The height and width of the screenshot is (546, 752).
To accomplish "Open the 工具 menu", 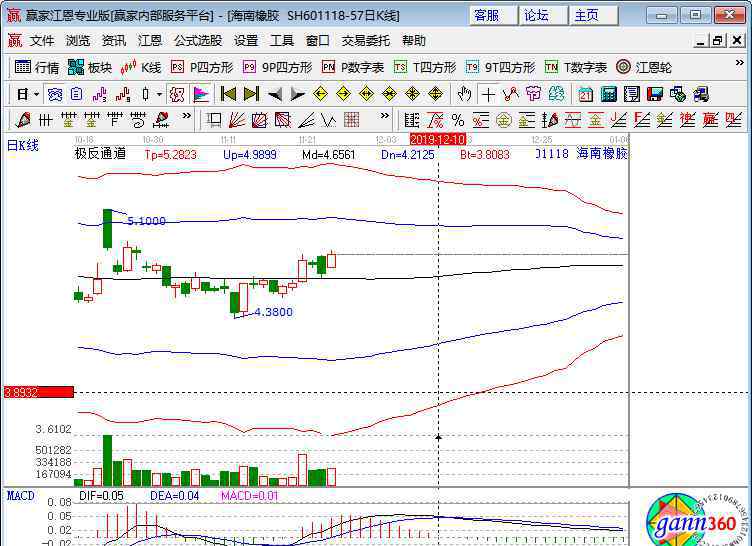I will [x=282, y=41].
